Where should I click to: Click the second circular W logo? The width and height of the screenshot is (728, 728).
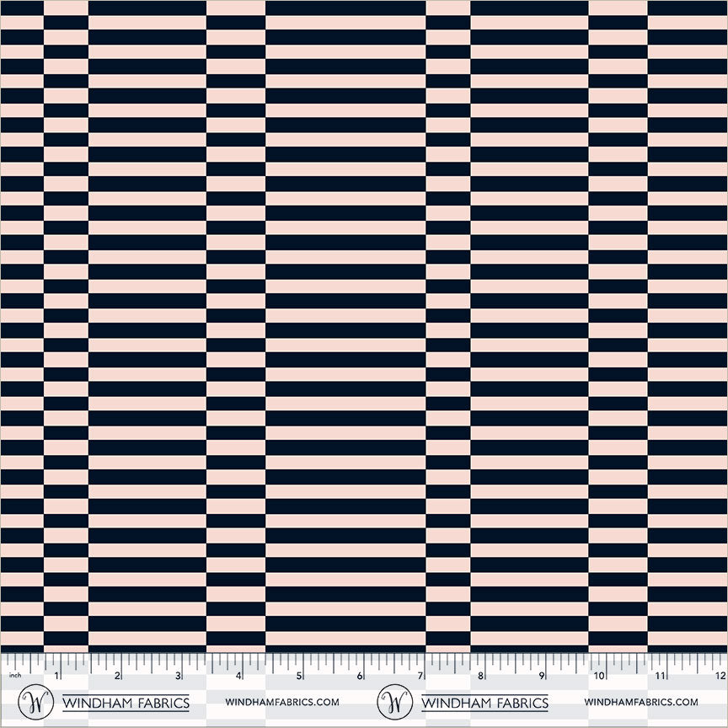394,701
